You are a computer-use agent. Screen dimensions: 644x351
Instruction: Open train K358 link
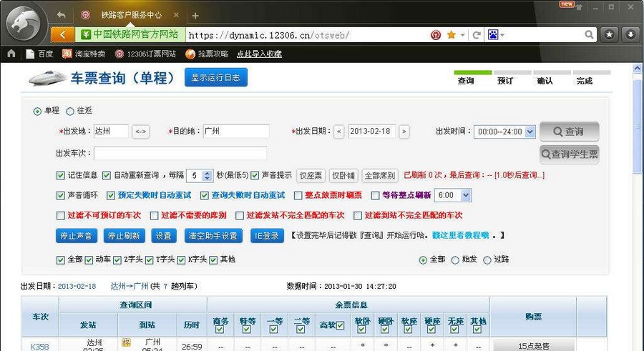(40, 347)
